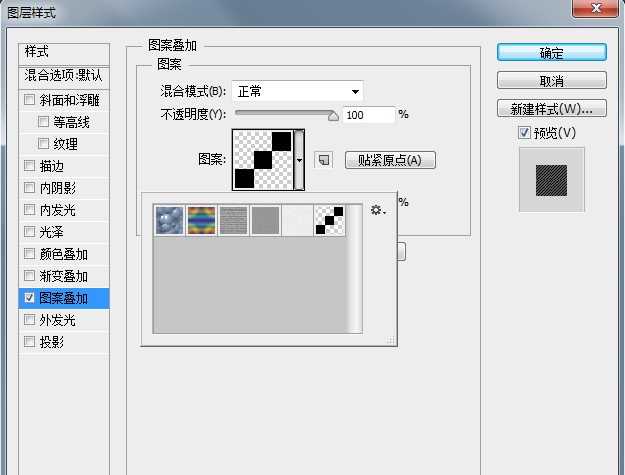625x475 pixels.
Task: Select the 投影 style entry
Action: point(52,342)
